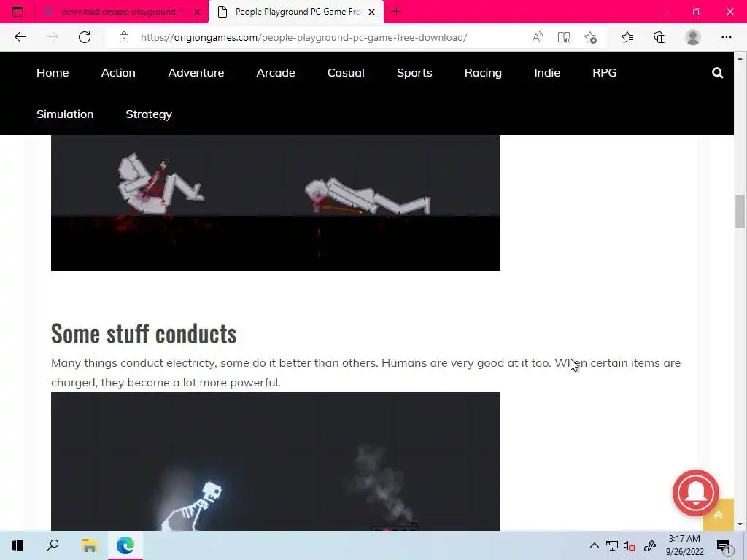The image size is (747, 560).
Task: Reload the page with refresh icon
Action: pyautogui.click(x=85, y=37)
